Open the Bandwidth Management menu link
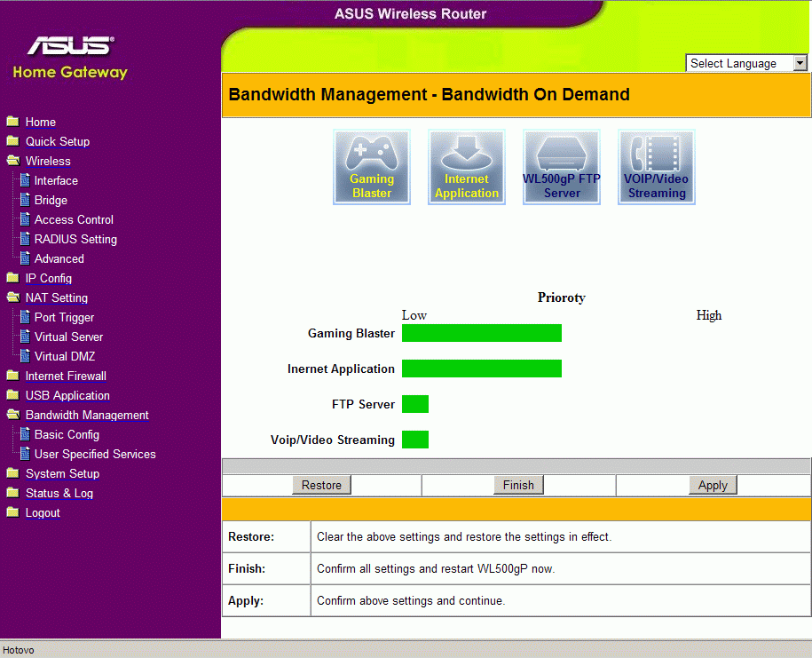 (x=87, y=416)
